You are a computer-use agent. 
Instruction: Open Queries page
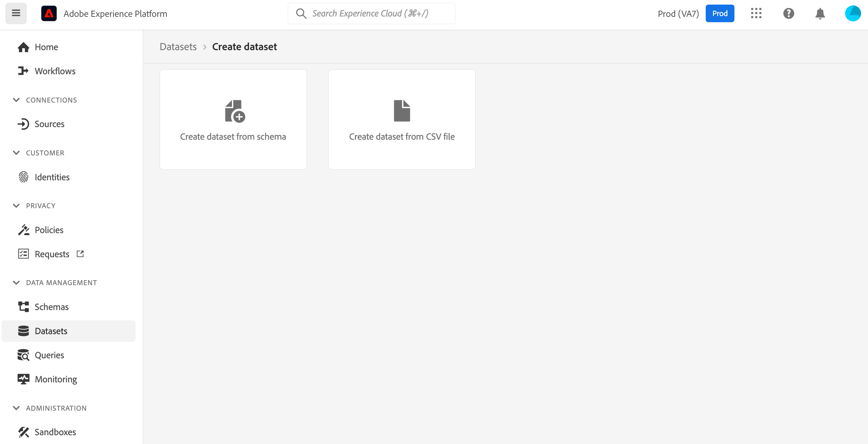[x=49, y=355]
